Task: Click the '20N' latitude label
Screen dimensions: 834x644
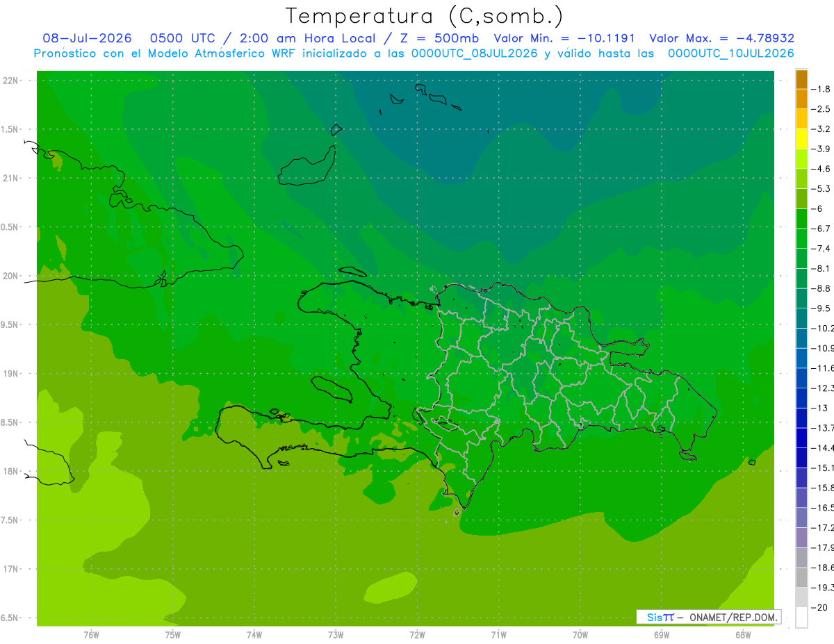Action: tap(12, 276)
